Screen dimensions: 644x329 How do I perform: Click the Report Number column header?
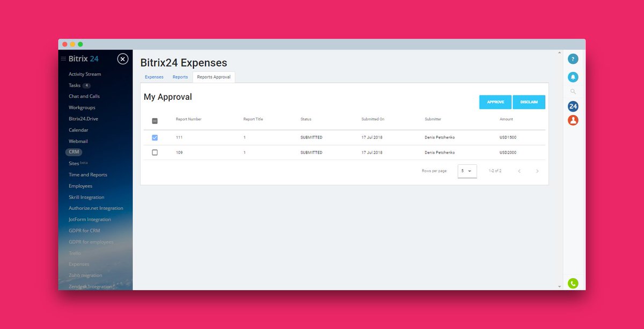click(189, 119)
